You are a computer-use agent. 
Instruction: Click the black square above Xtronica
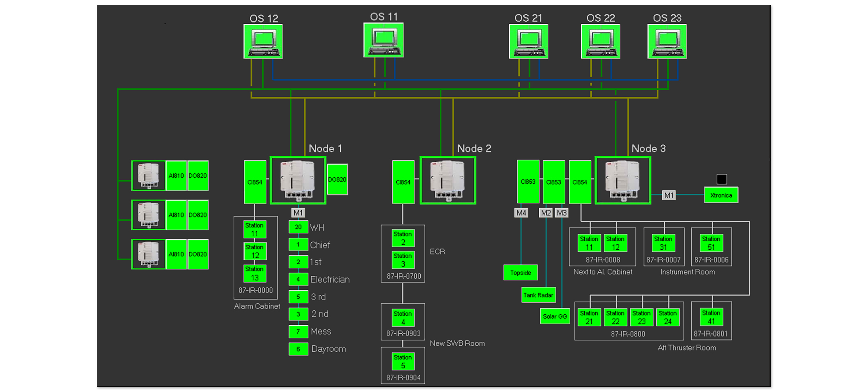[x=722, y=179]
